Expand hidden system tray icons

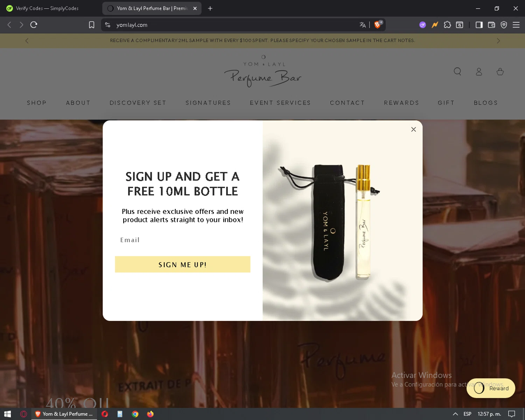(x=455, y=414)
